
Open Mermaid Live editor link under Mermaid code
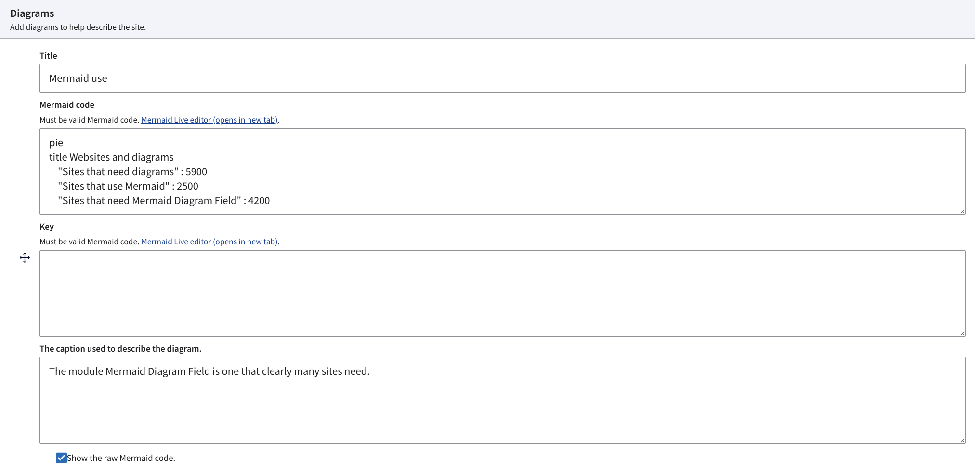[209, 120]
